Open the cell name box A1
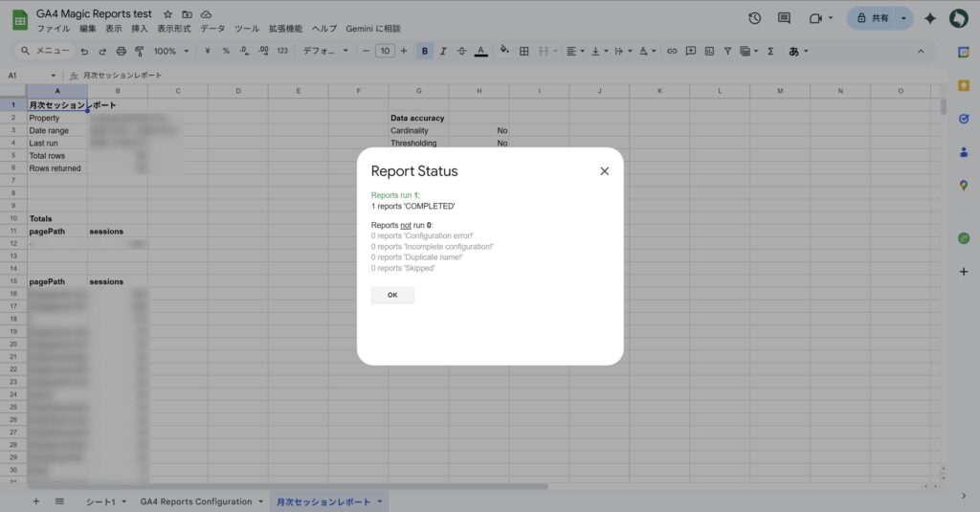Viewport: 980px width, 512px height. (x=32, y=76)
